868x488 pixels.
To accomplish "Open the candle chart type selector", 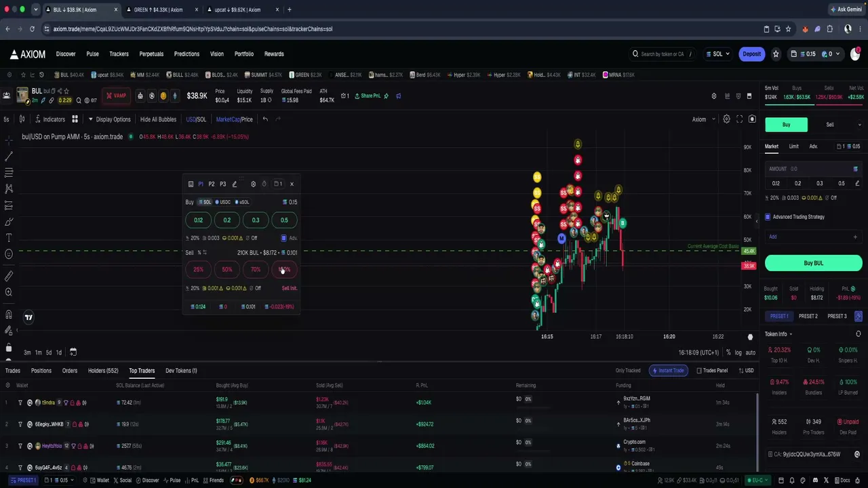I will [x=22, y=119].
